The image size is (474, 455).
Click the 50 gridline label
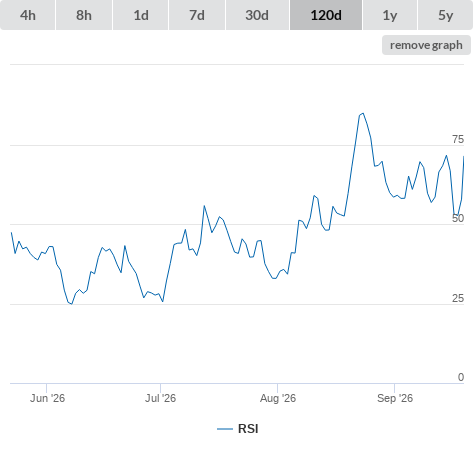[458, 219]
